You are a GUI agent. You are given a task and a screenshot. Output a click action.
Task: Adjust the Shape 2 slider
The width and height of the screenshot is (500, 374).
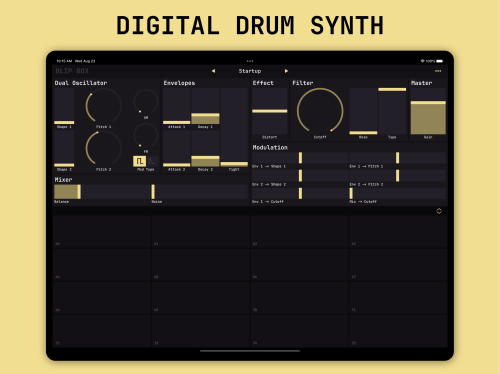tap(64, 149)
